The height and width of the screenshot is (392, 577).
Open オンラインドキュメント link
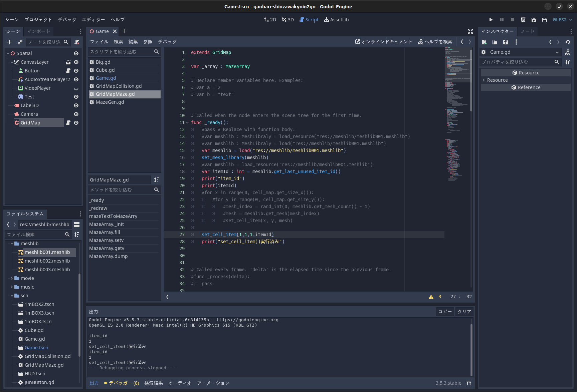point(384,42)
